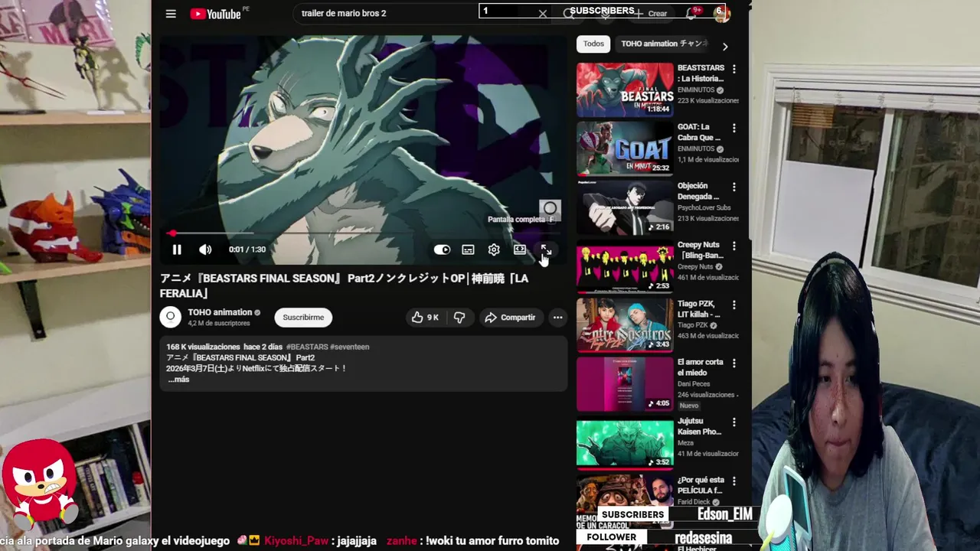The image size is (980, 551).
Task: Open 'GOAT: La Cabra Que' video title
Action: (699, 132)
